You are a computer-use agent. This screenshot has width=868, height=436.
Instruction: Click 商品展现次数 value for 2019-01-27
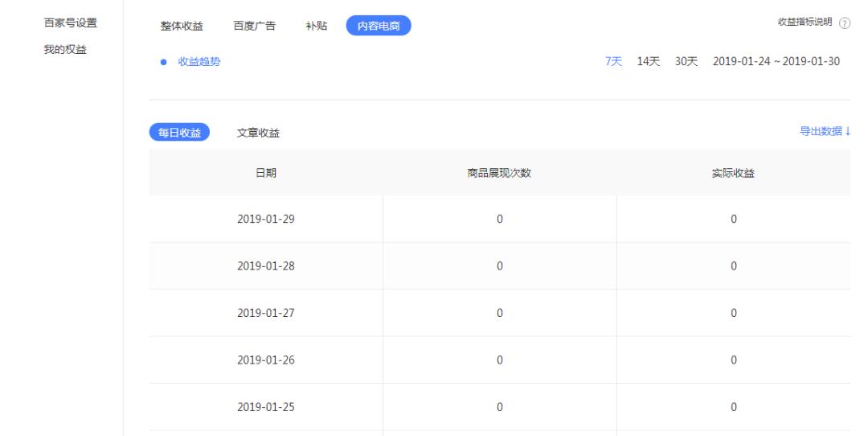pos(500,313)
